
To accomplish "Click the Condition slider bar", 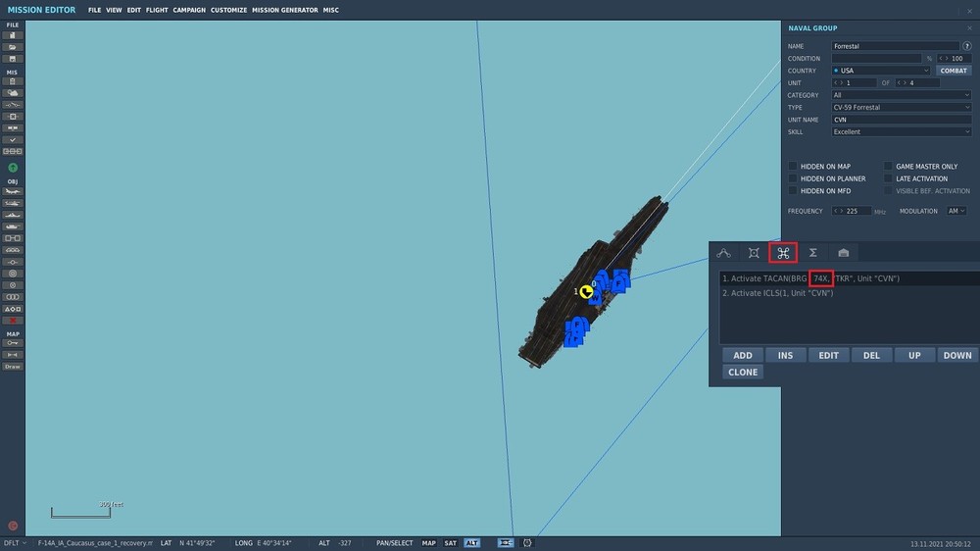I will pyautogui.click(x=876, y=59).
